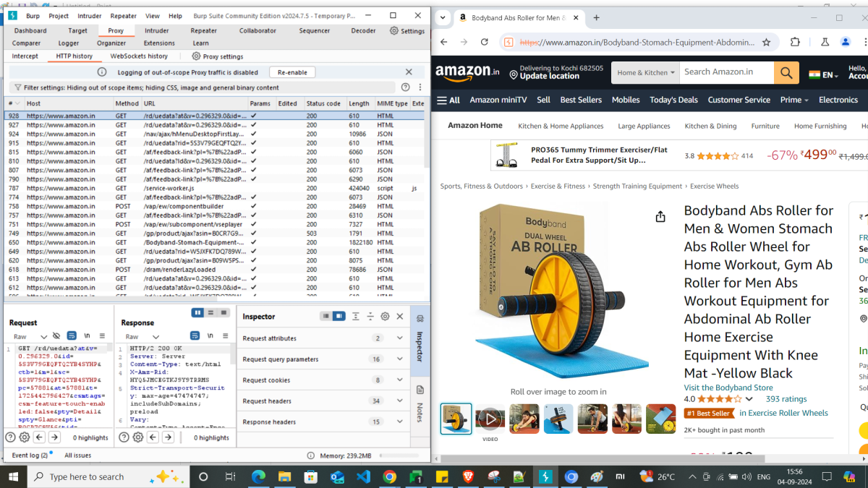Image resolution: width=868 pixels, height=488 pixels.
Task: Open the Intercept sub-tab
Action: click(25, 56)
